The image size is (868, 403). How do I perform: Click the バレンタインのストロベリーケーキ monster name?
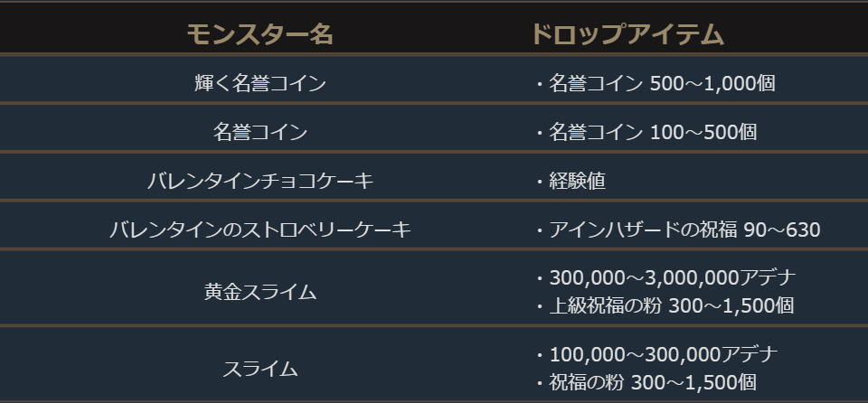259,230
